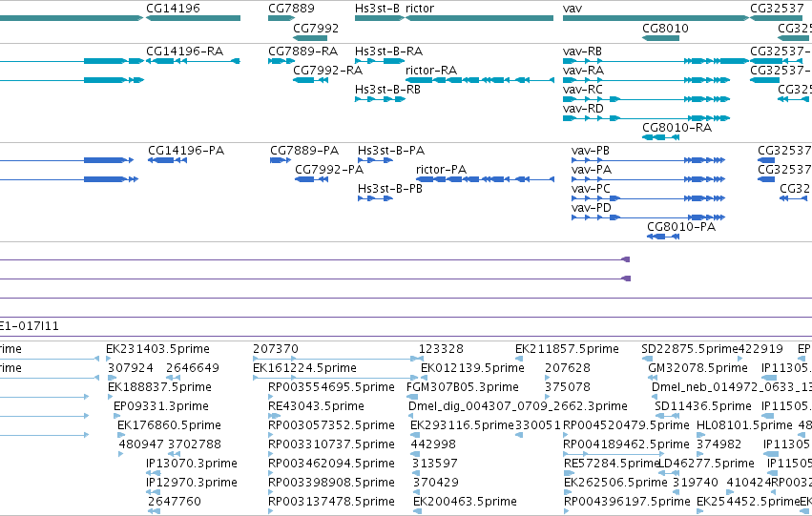
Task: Click the 207370 feature label
Action: click(276, 349)
